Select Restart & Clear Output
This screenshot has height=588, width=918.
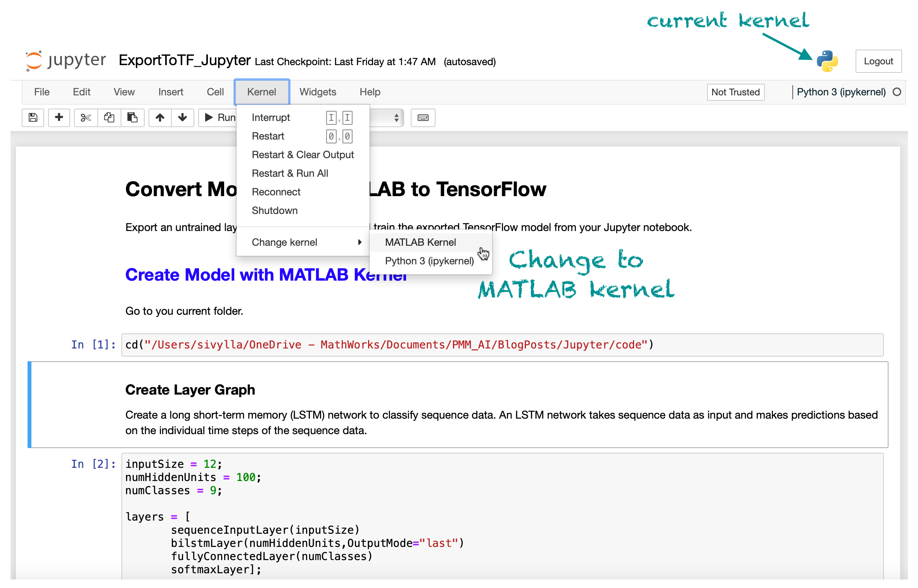pos(303,155)
